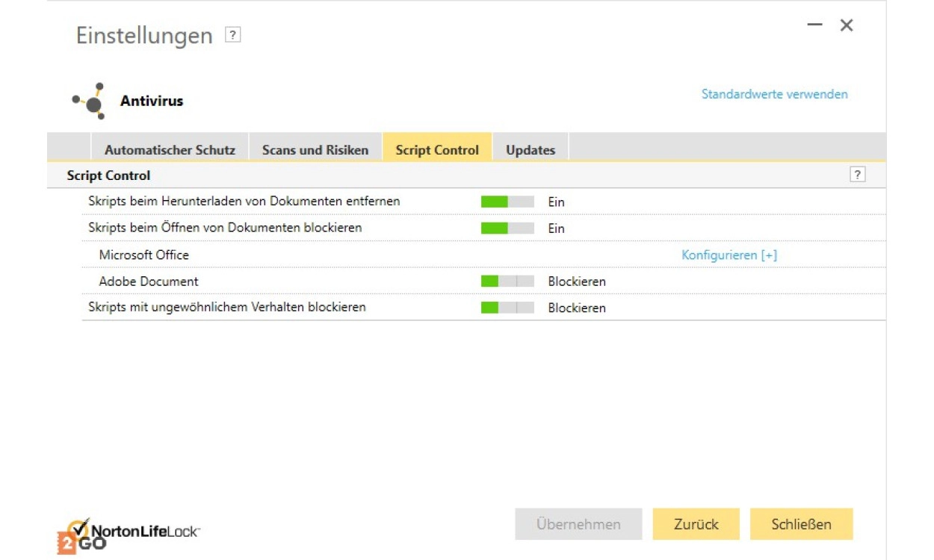Adjust the Adobe Document blocking level slider
Viewport: 934px width, 560px height.
[x=507, y=281]
